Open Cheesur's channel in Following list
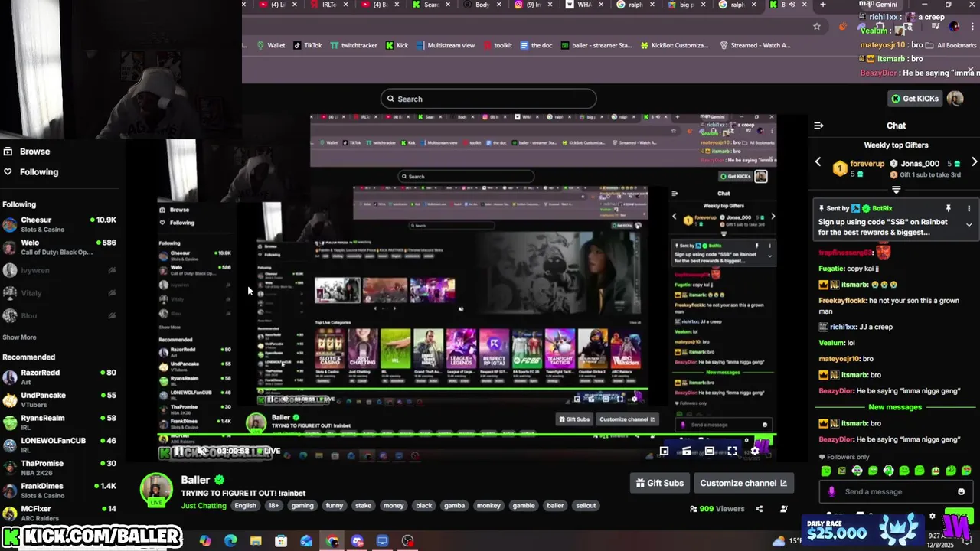 [x=60, y=225]
